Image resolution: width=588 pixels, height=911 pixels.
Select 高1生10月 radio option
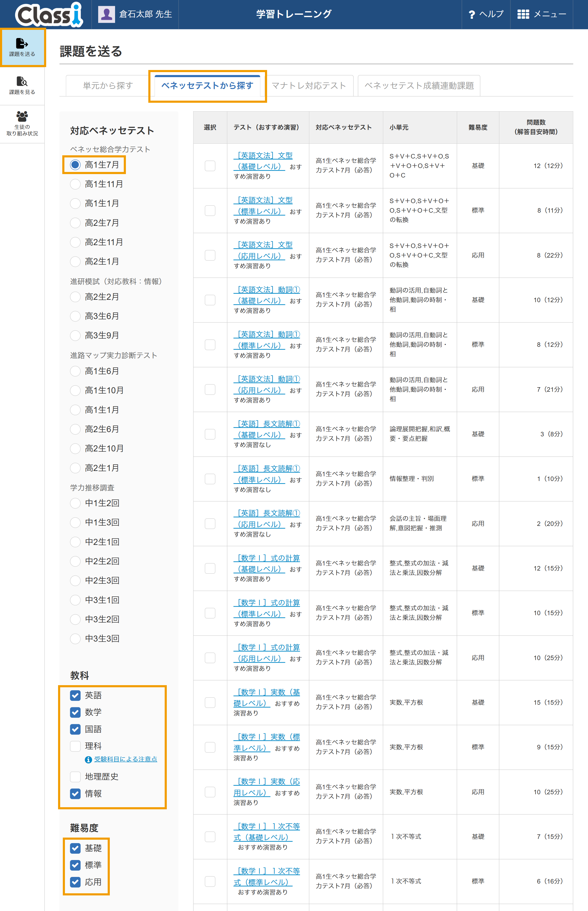75,391
